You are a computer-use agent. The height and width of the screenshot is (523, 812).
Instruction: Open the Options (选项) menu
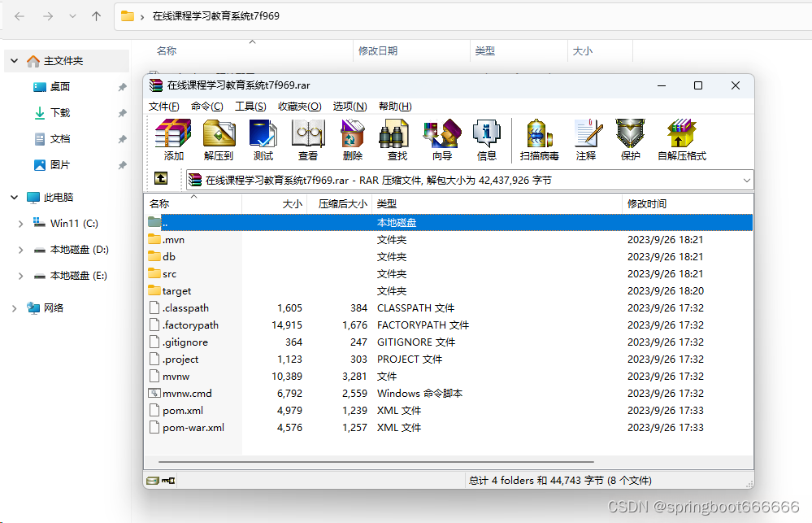[350, 107]
